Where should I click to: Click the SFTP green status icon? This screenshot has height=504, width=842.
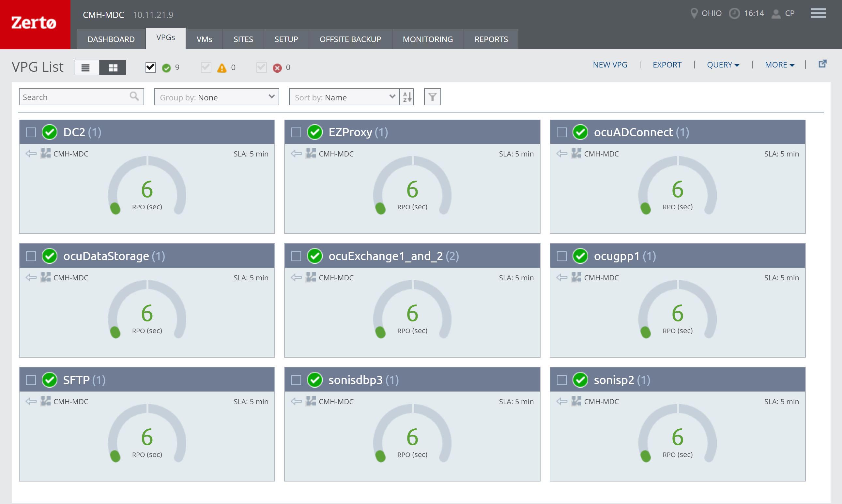coord(50,380)
